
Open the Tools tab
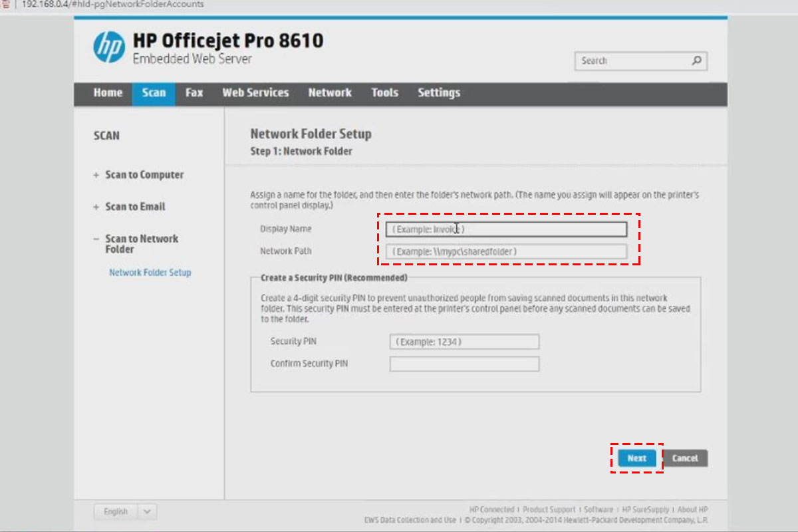(x=384, y=93)
